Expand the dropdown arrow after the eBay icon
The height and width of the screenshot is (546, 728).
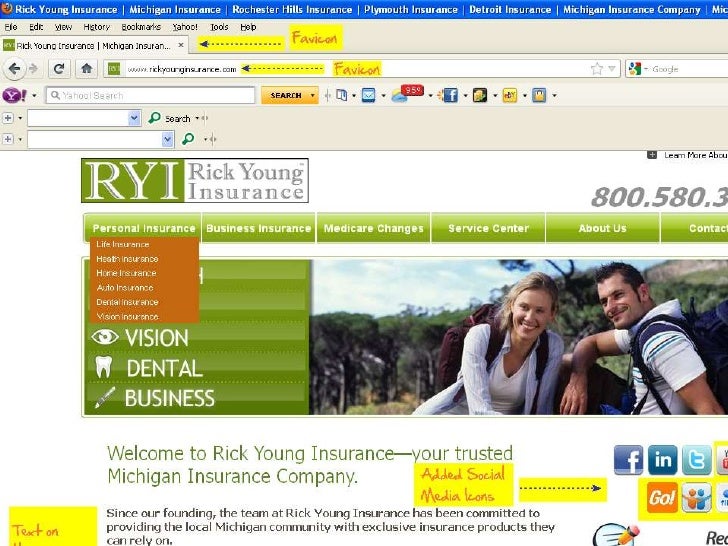(x=525, y=96)
